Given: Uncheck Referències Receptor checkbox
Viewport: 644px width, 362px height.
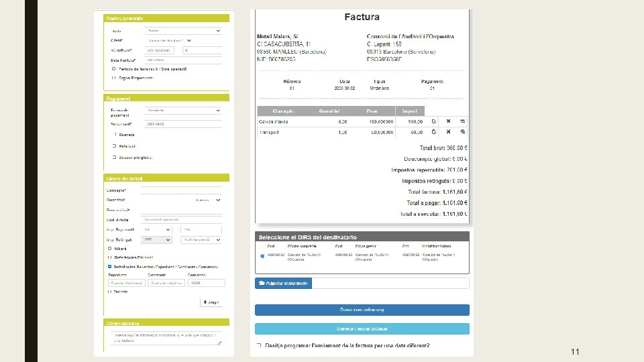Looking at the screenshot, I should click(109, 267).
